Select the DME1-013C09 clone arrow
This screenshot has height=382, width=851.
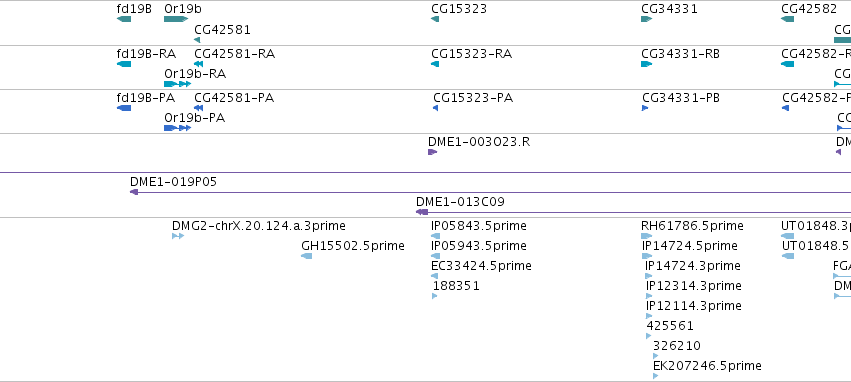(x=422, y=212)
